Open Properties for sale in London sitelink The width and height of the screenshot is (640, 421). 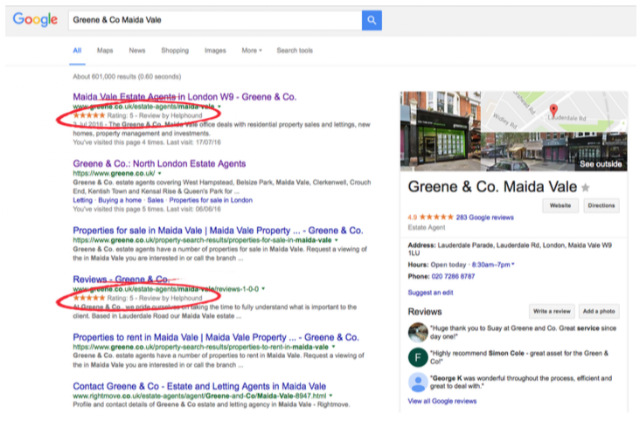(x=211, y=200)
